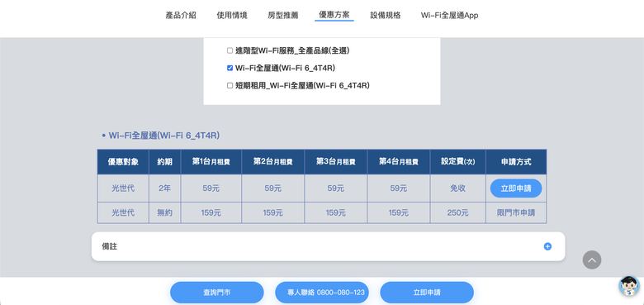Viewport: 644px width, 305px height.
Task: Click the 無約 contract cell
Action: pyautogui.click(x=164, y=213)
